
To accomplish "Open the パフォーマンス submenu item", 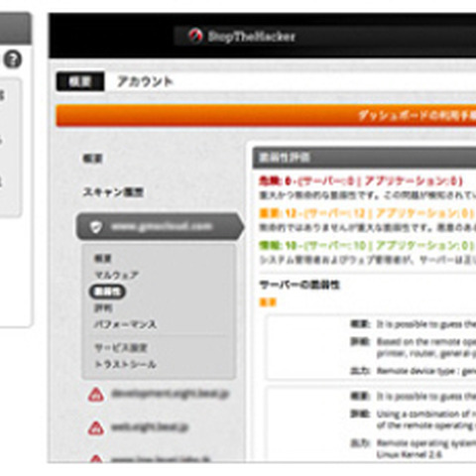I will (x=125, y=324).
